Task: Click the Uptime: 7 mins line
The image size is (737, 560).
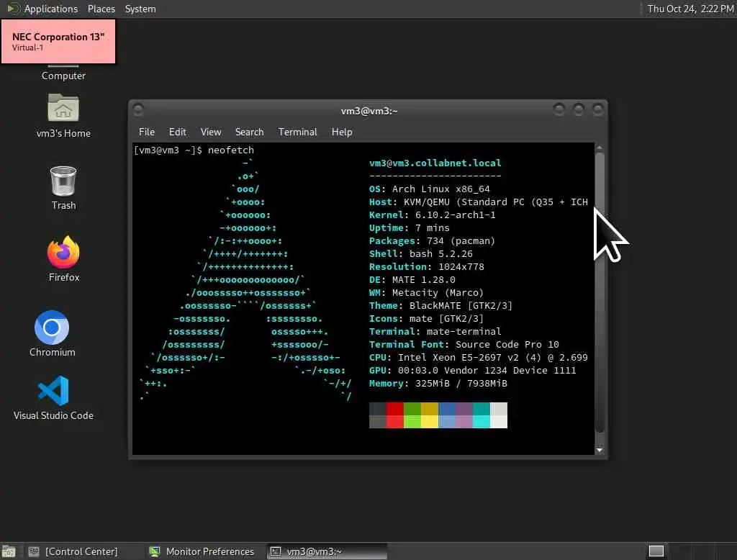Action: coord(410,228)
